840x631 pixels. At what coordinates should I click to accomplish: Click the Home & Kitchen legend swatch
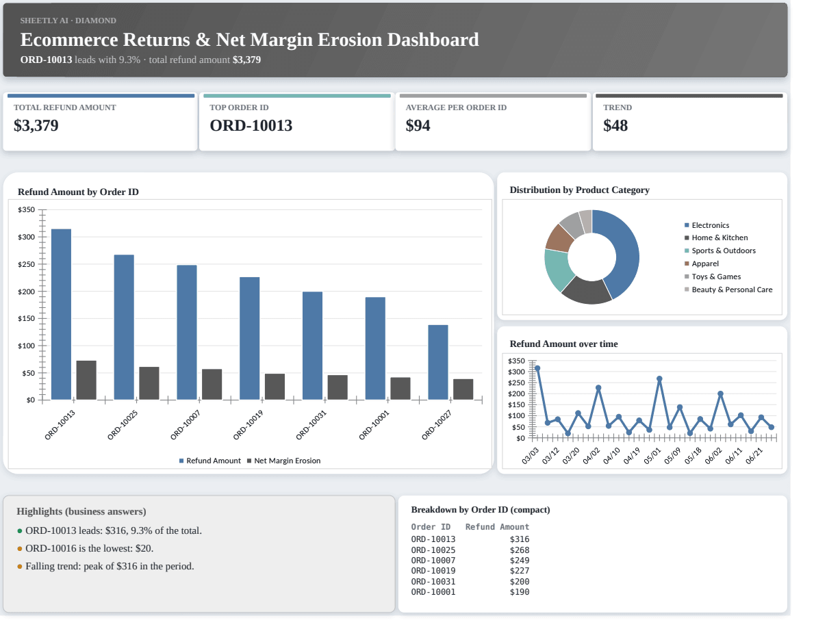pos(687,237)
